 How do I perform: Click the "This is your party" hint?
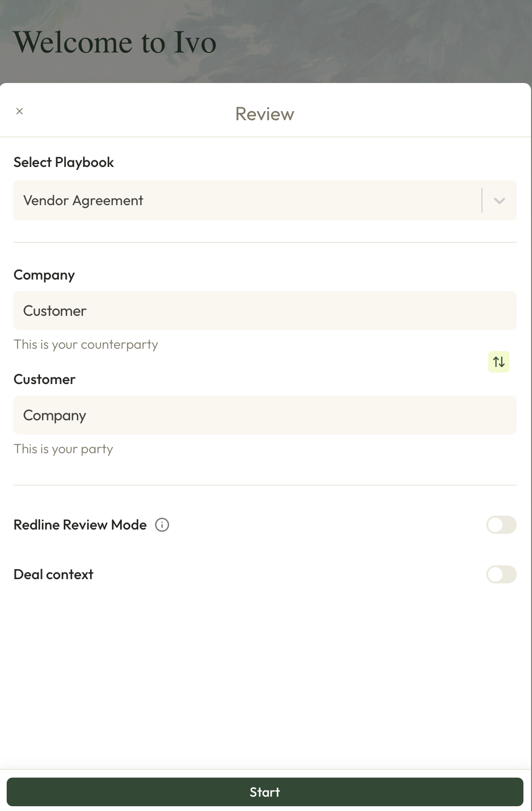pyautogui.click(x=63, y=449)
